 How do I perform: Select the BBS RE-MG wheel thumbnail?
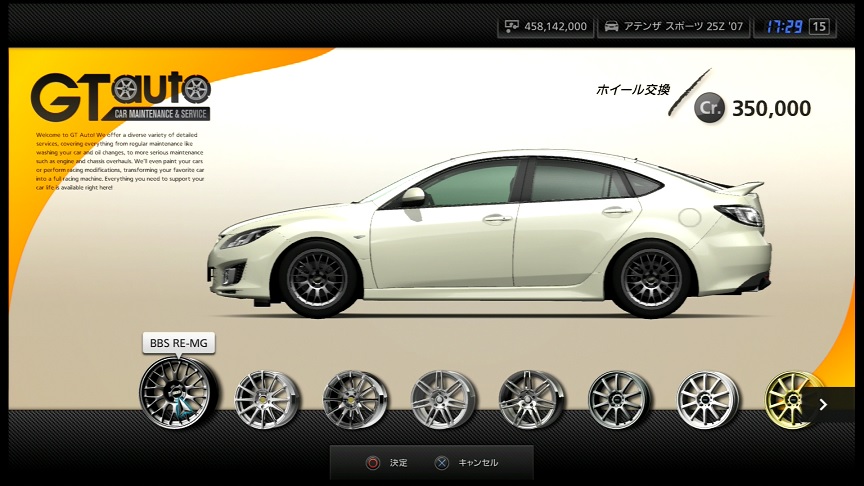coord(178,392)
